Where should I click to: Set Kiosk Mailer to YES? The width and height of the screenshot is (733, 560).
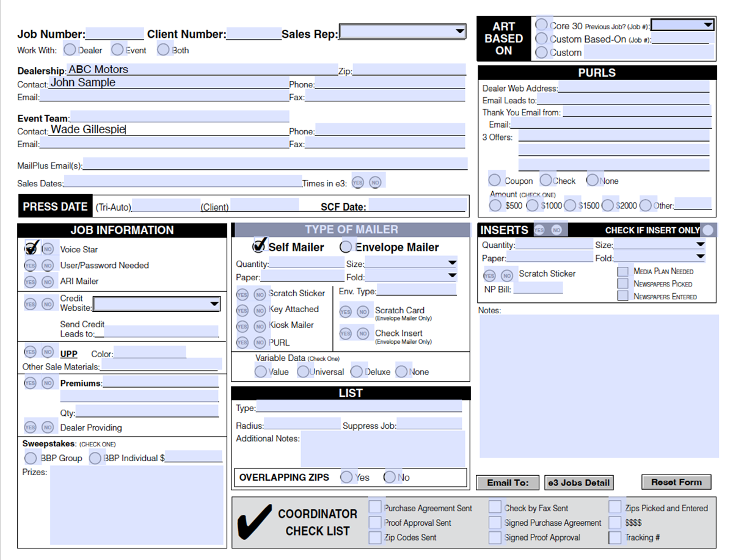tap(243, 326)
